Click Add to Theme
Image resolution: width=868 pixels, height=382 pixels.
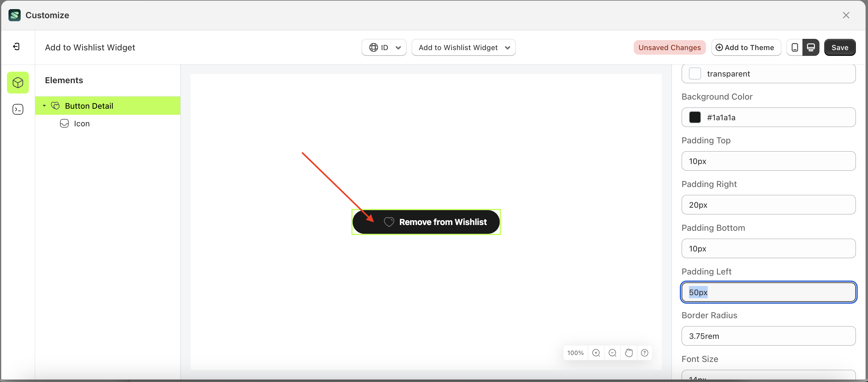point(746,47)
